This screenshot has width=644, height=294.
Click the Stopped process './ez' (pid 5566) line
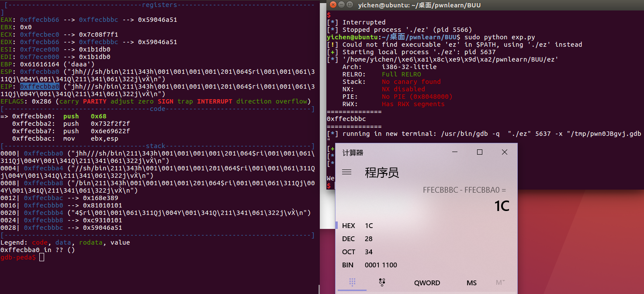coord(399,30)
